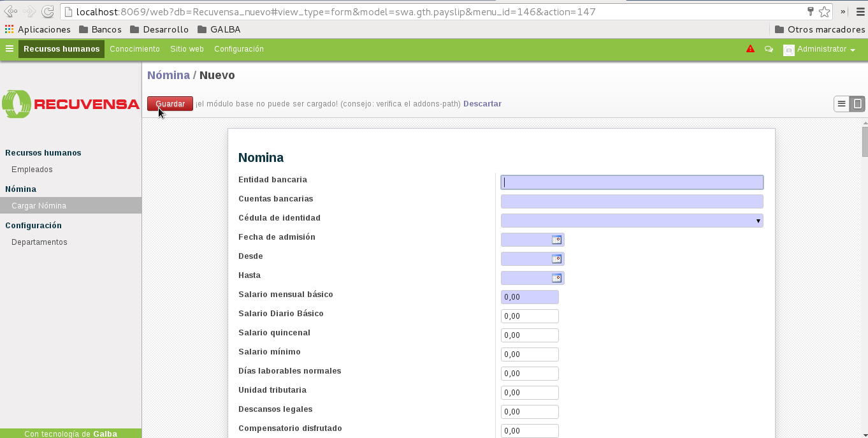Switch to list view icon

[842, 104]
